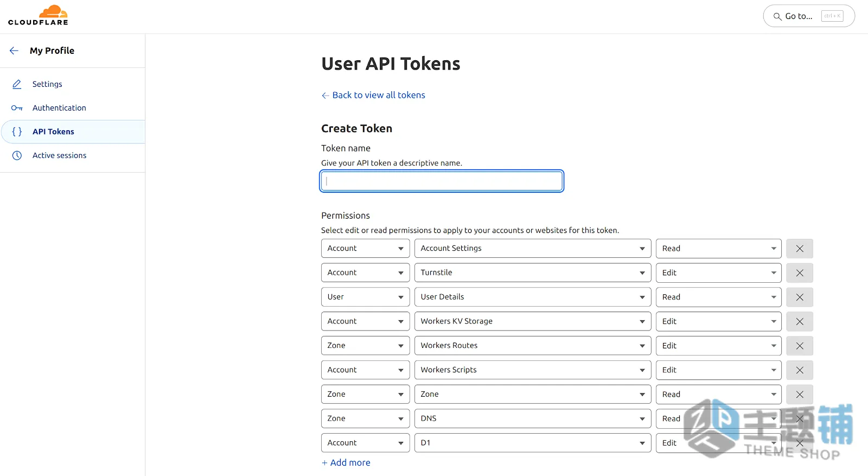Open the Workers Routes resource dropdown
The image size is (868, 476).
533,345
